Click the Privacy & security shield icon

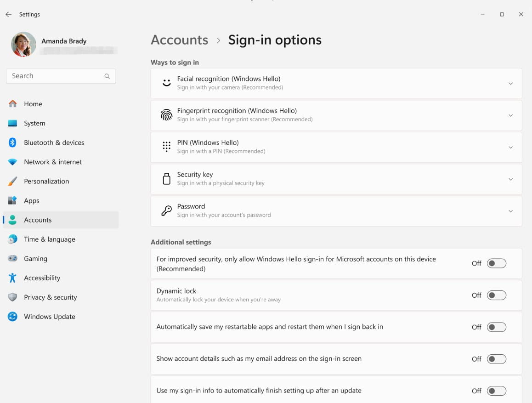pyautogui.click(x=12, y=297)
